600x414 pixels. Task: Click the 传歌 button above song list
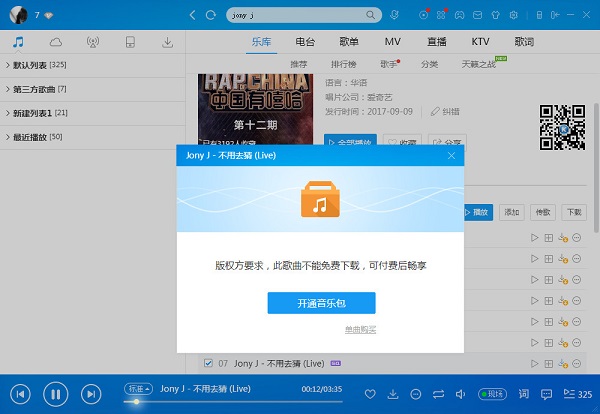[543, 212]
